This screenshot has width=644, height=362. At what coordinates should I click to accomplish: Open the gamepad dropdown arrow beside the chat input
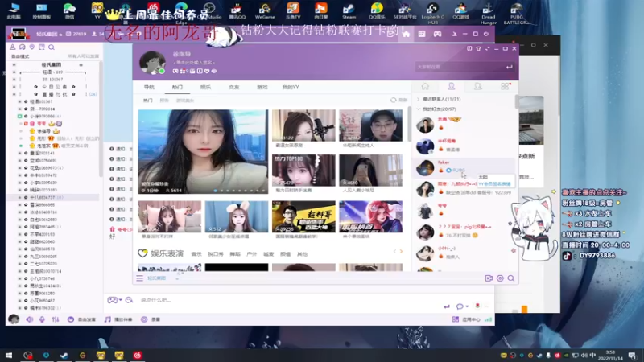(120, 300)
